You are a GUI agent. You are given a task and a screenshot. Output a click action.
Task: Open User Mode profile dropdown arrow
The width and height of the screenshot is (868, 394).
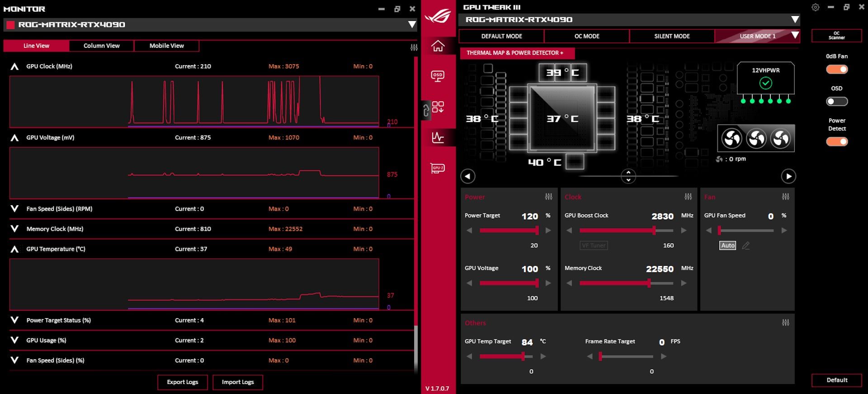(795, 35)
